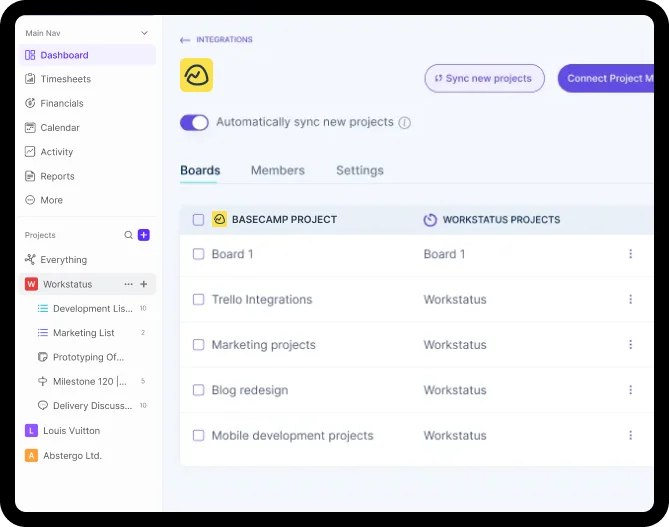Open options menu for Blog redesign row
The width and height of the screenshot is (669, 527).
pos(630,390)
